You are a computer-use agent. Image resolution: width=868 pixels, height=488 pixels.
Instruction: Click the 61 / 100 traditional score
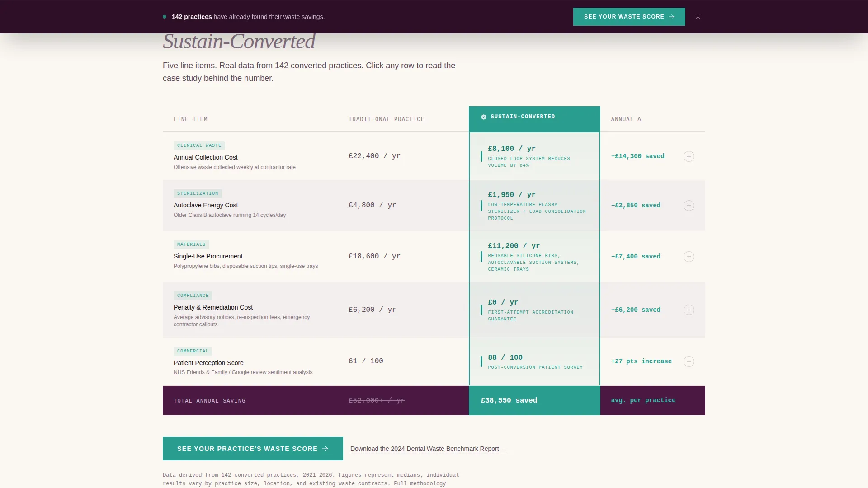coord(366,361)
